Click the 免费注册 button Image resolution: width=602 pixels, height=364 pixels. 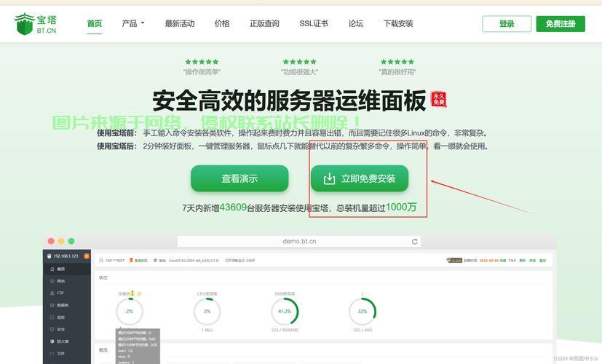click(561, 24)
